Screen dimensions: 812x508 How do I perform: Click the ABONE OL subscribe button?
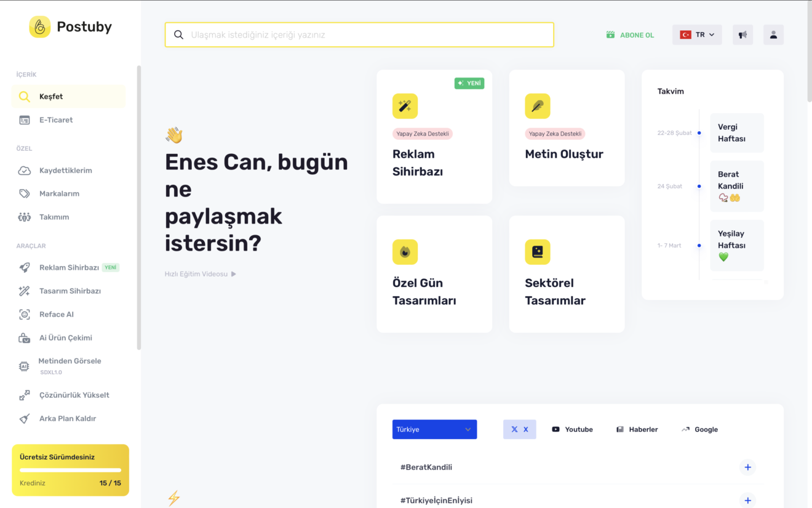point(630,35)
